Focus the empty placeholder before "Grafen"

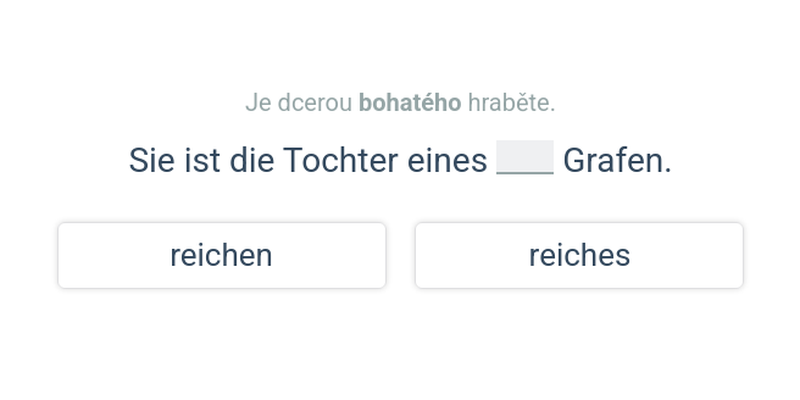525,158
